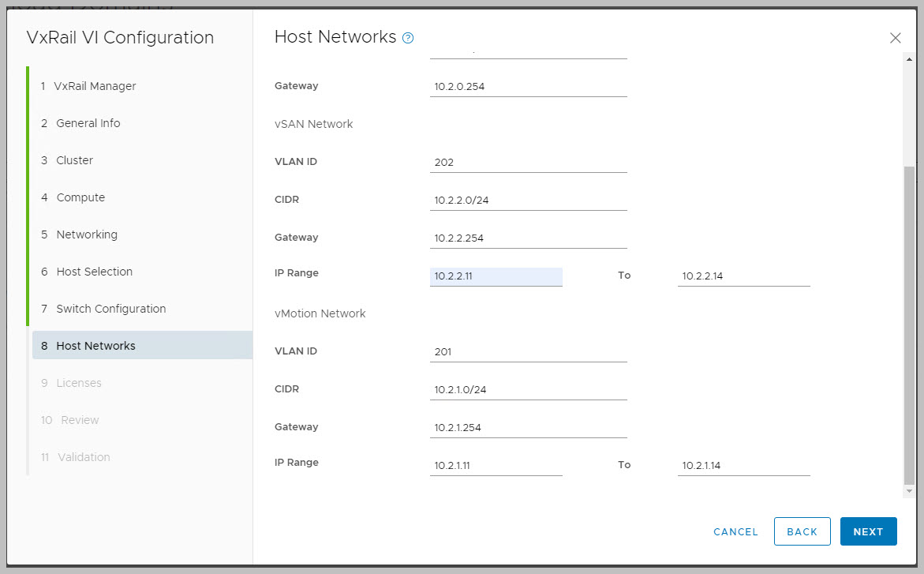
Task: Edit the vSAN VLAN ID field
Action: click(x=528, y=162)
